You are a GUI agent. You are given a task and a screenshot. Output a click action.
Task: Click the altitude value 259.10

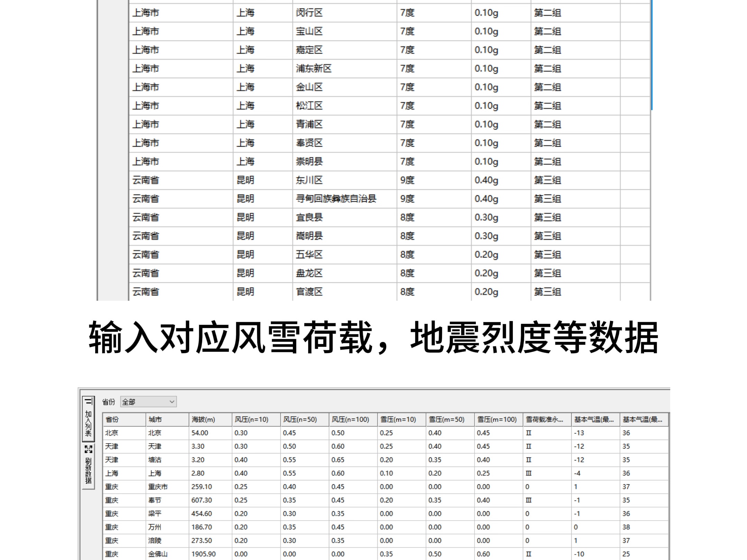point(202,487)
